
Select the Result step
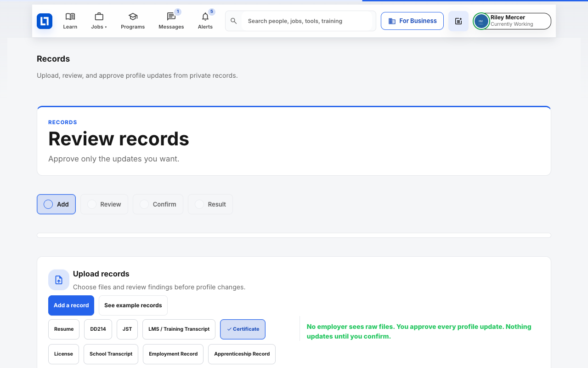tap(210, 204)
